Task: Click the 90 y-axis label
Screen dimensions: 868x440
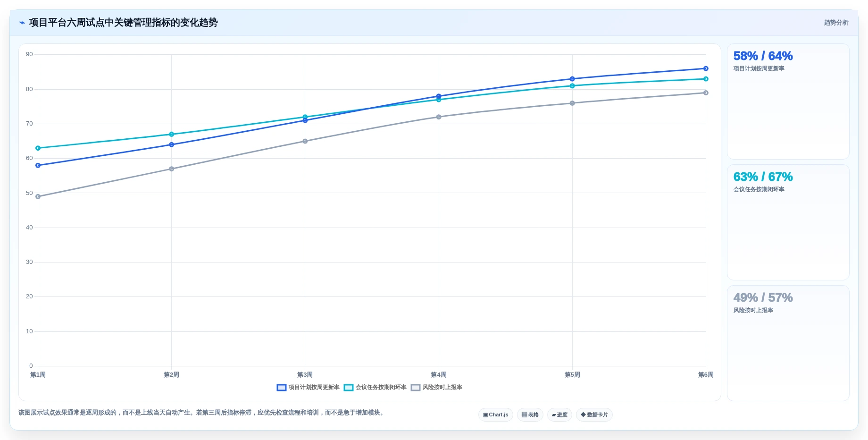Action: point(29,54)
